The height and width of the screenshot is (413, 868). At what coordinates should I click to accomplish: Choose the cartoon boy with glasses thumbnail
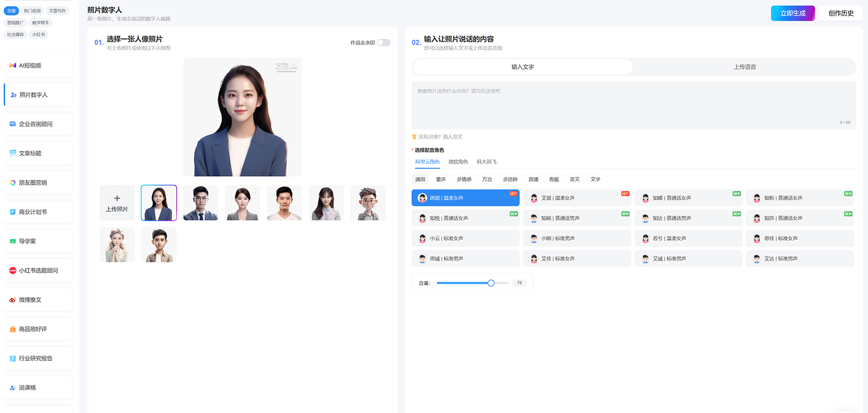(x=368, y=203)
